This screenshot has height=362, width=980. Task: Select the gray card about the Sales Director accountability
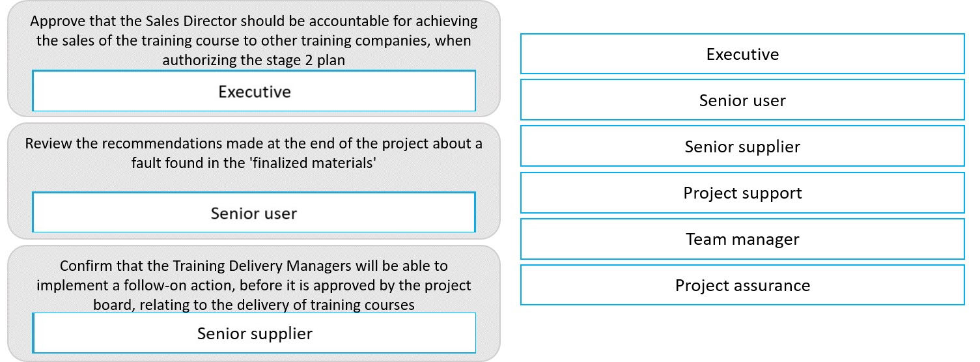tap(254, 59)
